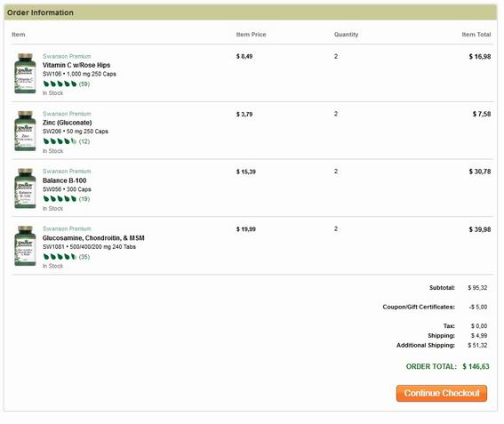Image resolution: width=504 pixels, height=424 pixels.
Task: Click the Balance B-100 leaf rating icons
Action: pos(60,199)
